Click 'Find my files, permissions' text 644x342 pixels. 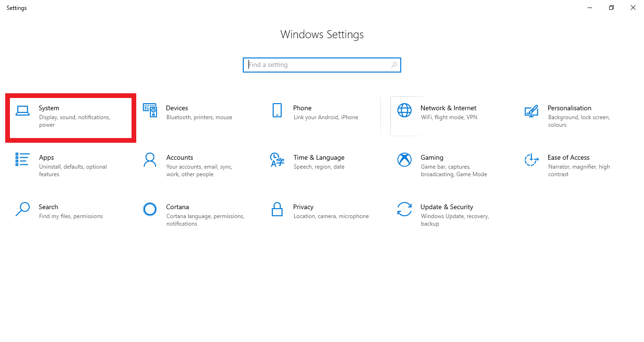(x=71, y=216)
